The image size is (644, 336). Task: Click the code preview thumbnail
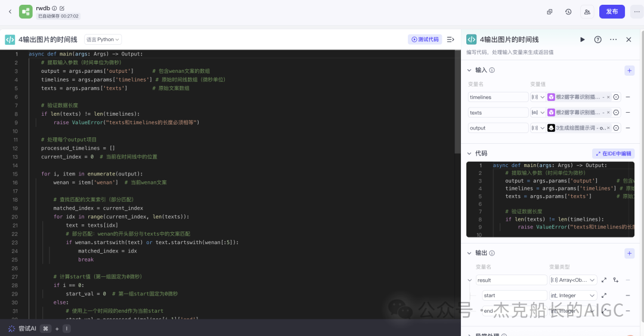pos(550,199)
